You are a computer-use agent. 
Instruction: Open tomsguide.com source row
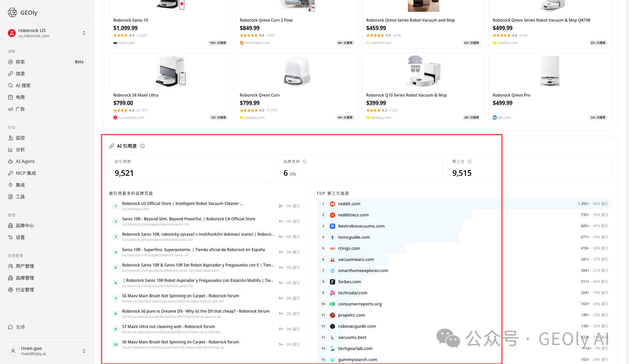coord(464,237)
